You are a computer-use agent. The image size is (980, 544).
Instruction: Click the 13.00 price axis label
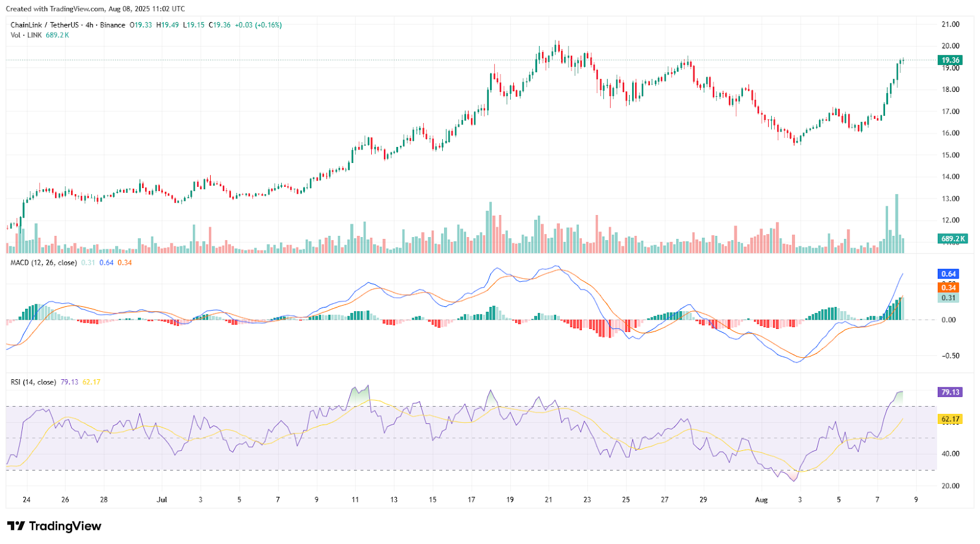coord(951,198)
